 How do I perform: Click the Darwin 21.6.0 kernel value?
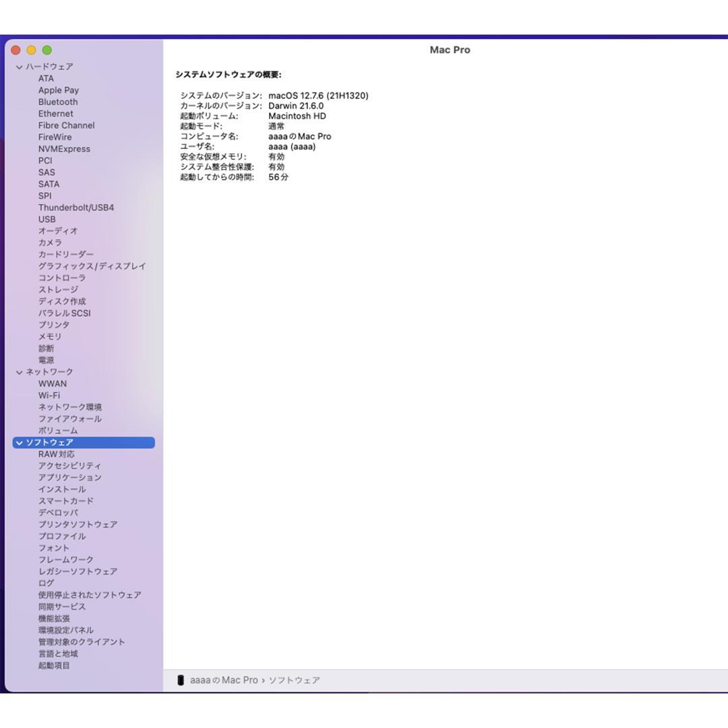click(296, 106)
